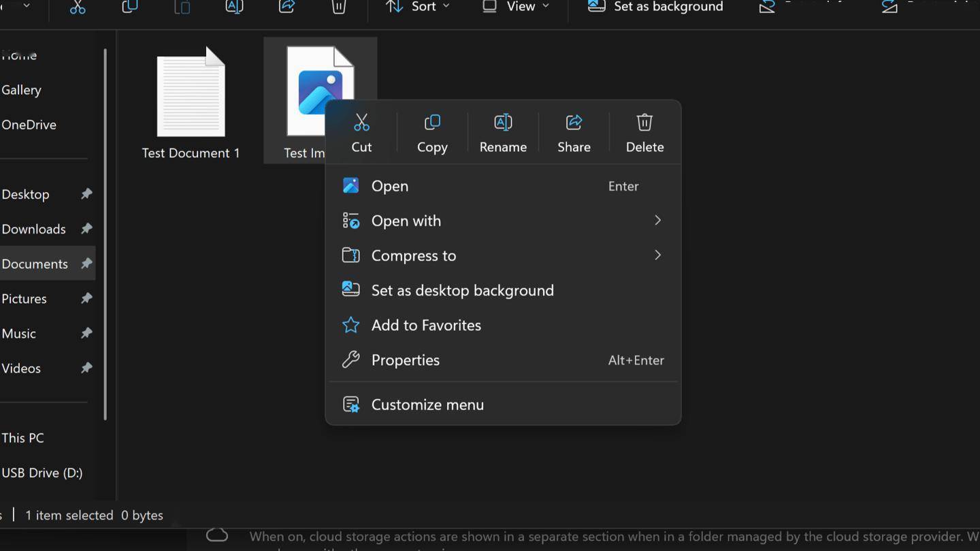
Task: Click the Rotate right icon in the toolbar
Action: coord(889,7)
